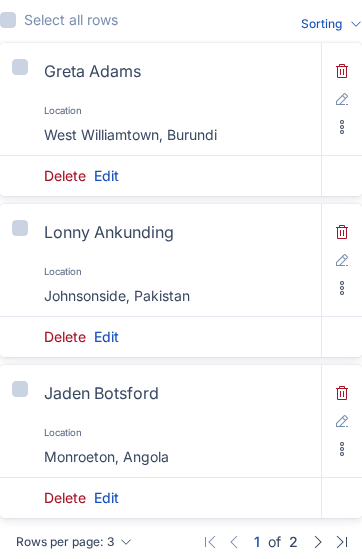This screenshot has width=362, height=559.
Task: Open three-dot menu for Jaden Botsford
Action: click(x=342, y=449)
